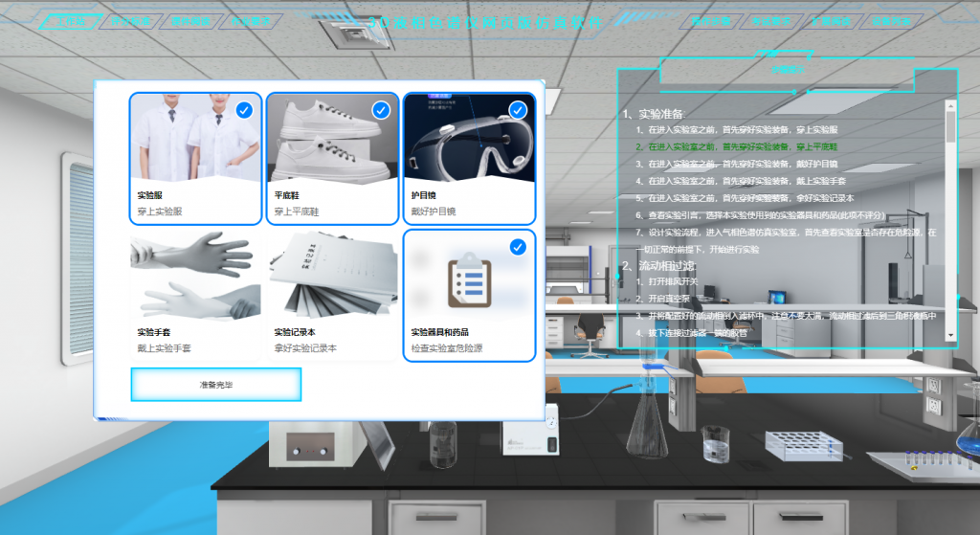Uncheck the checkmark on 平底鞋 card
Screen dimensions: 980x535
pos(381,111)
